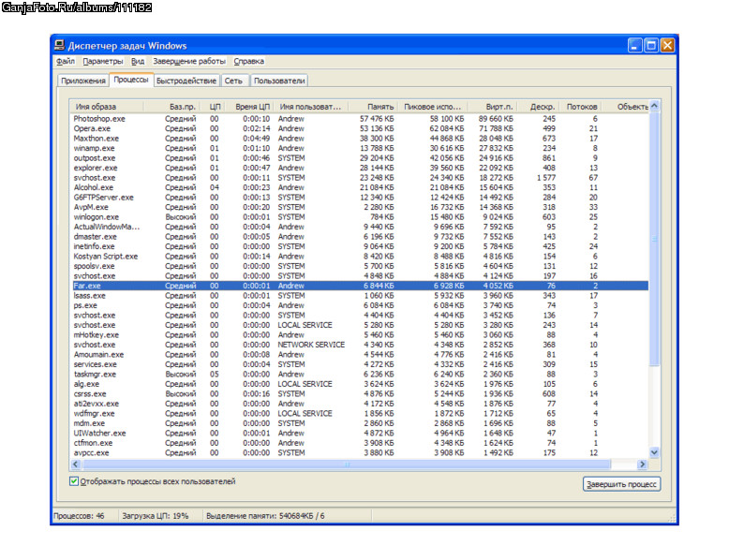Toggle 'Отображать процессы всех пользователей' checkbox

(x=74, y=481)
